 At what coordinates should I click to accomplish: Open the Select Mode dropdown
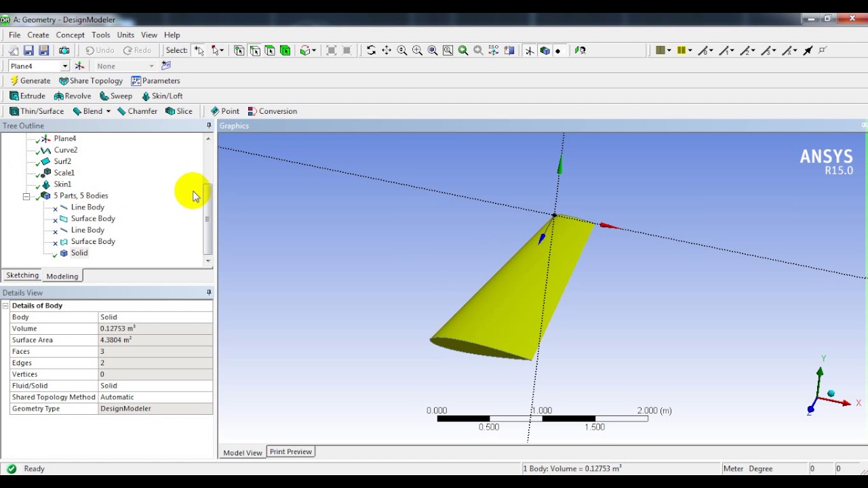tap(218, 50)
